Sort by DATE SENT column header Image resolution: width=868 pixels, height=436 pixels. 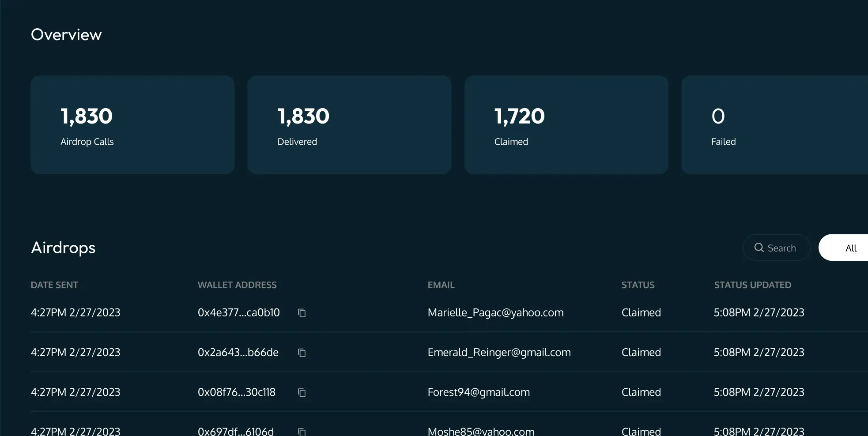(54, 285)
